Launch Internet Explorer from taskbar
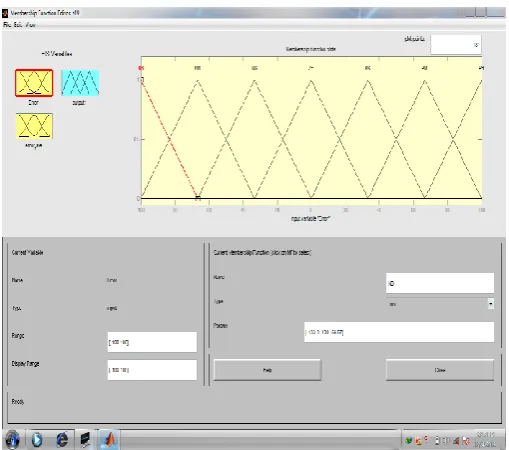Image resolution: width=509 pixels, height=450 pixels. click(62, 440)
